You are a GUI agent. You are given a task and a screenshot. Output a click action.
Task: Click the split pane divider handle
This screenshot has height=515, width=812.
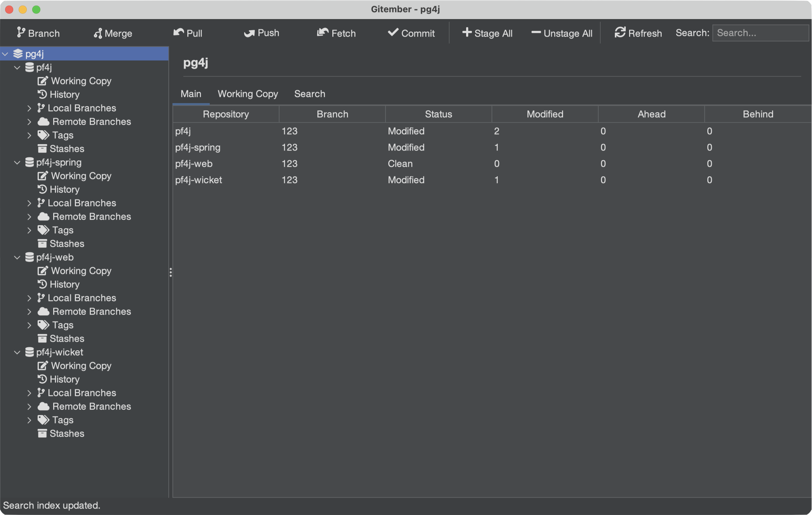(x=171, y=272)
